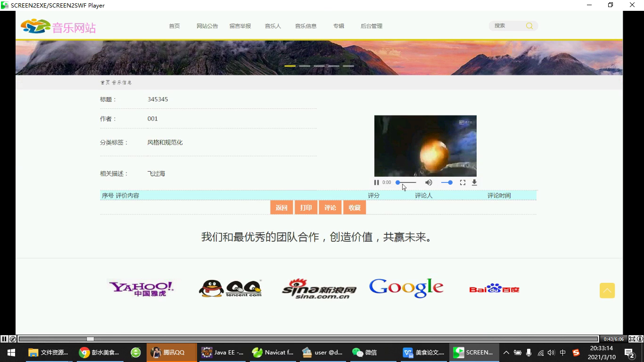Click the search magnifier icon
Screen dimensions: 644x362
pos(529,26)
